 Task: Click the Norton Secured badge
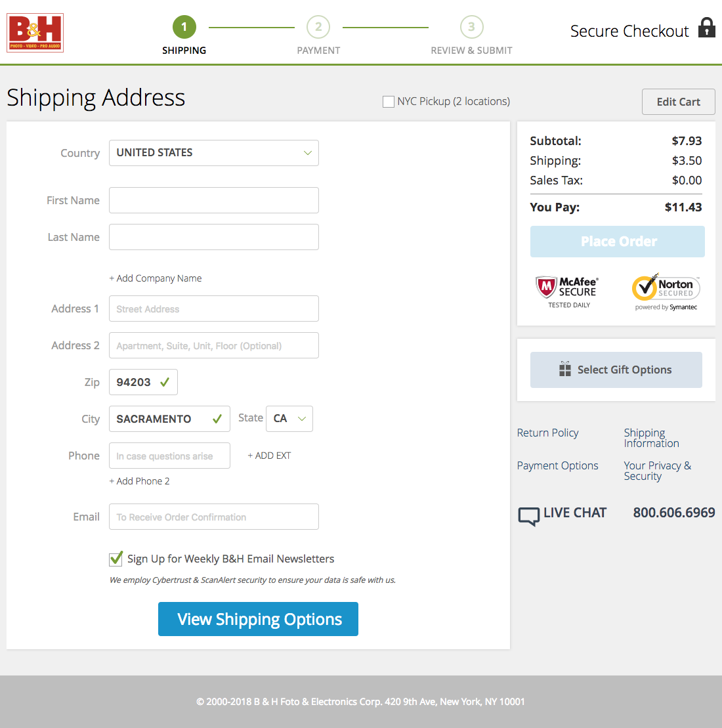(x=665, y=289)
